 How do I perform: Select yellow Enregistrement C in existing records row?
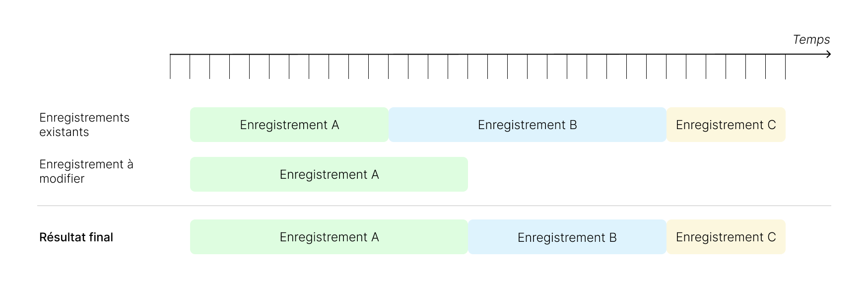[726, 125]
